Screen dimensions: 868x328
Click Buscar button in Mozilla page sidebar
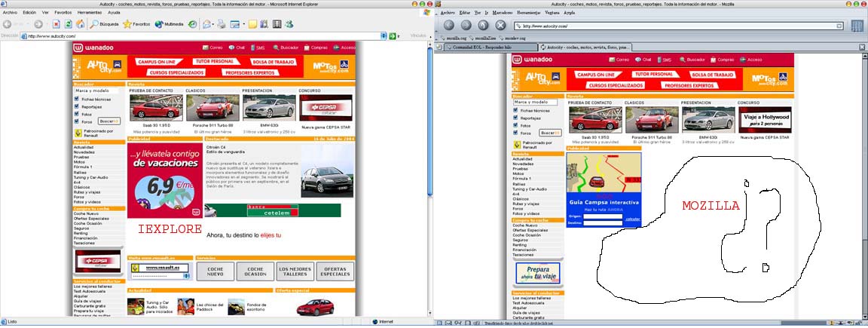[550, 133]
